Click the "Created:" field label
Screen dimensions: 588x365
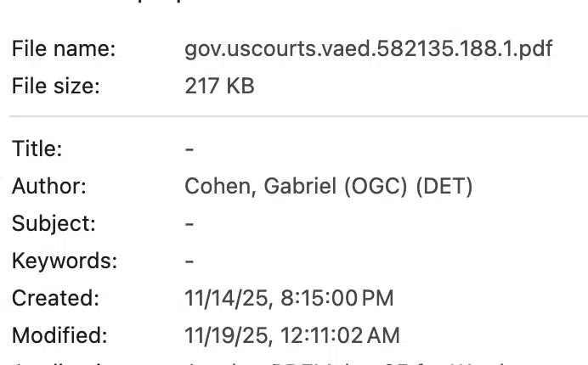coord(55,299)
